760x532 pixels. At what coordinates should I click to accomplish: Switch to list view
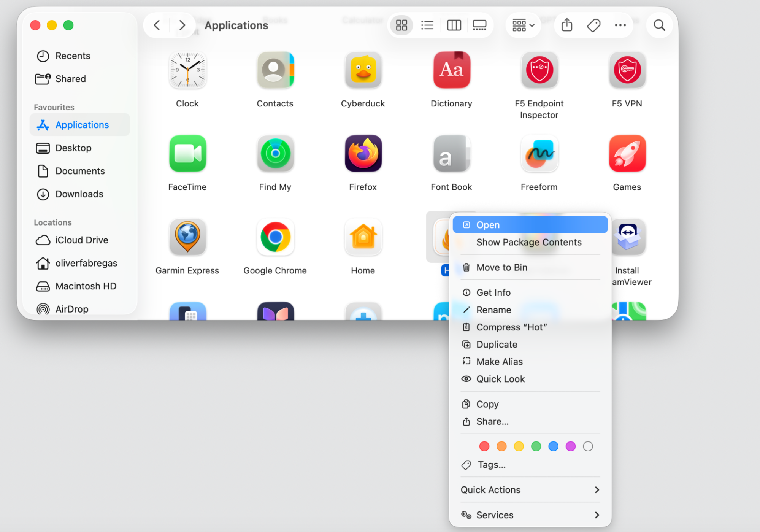[427, 25]
